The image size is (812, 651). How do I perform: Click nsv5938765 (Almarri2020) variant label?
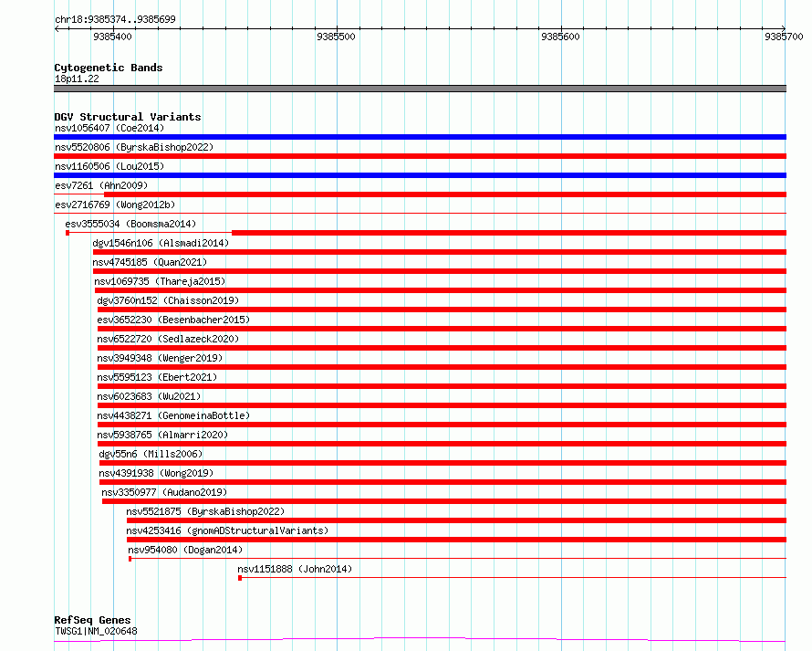click(x=162, y=435)
